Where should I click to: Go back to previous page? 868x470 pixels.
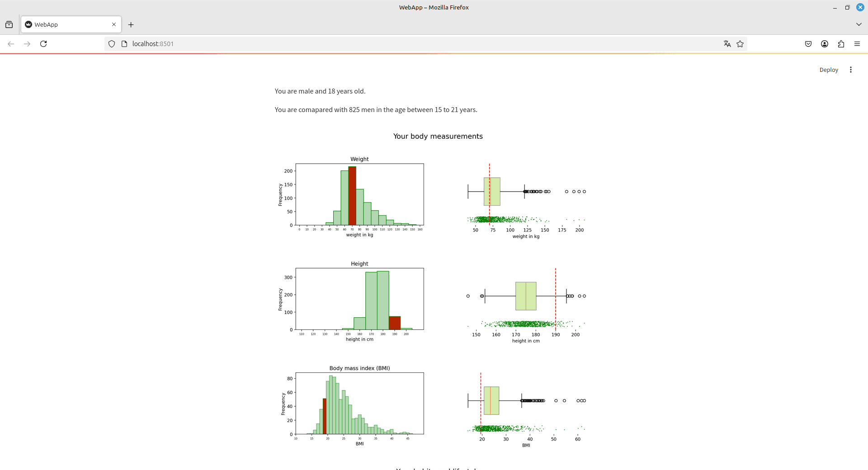[11, 44]
